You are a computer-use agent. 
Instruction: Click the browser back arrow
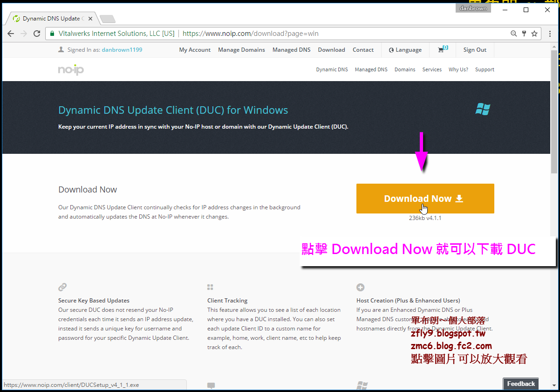point(11,34)
